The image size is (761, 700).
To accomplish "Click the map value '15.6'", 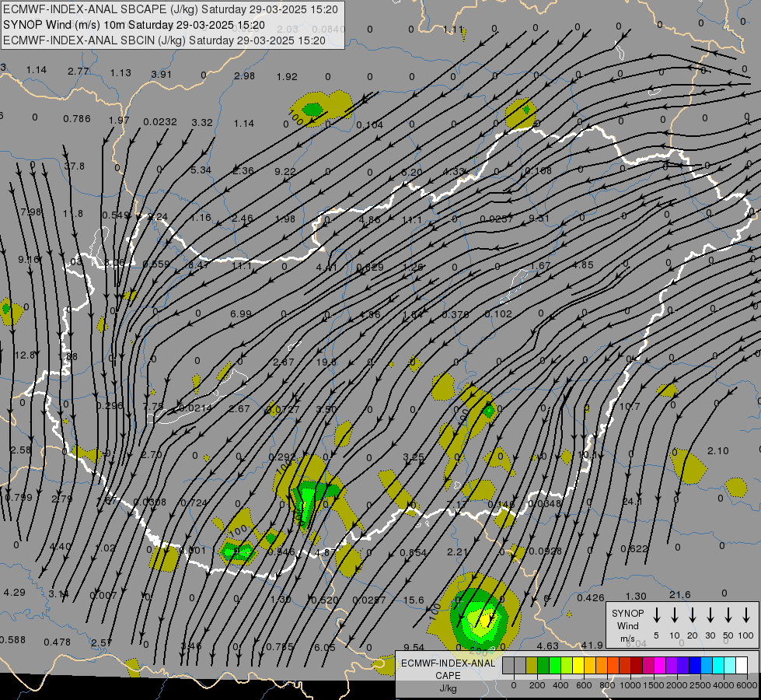I will [x=414, y=600].
